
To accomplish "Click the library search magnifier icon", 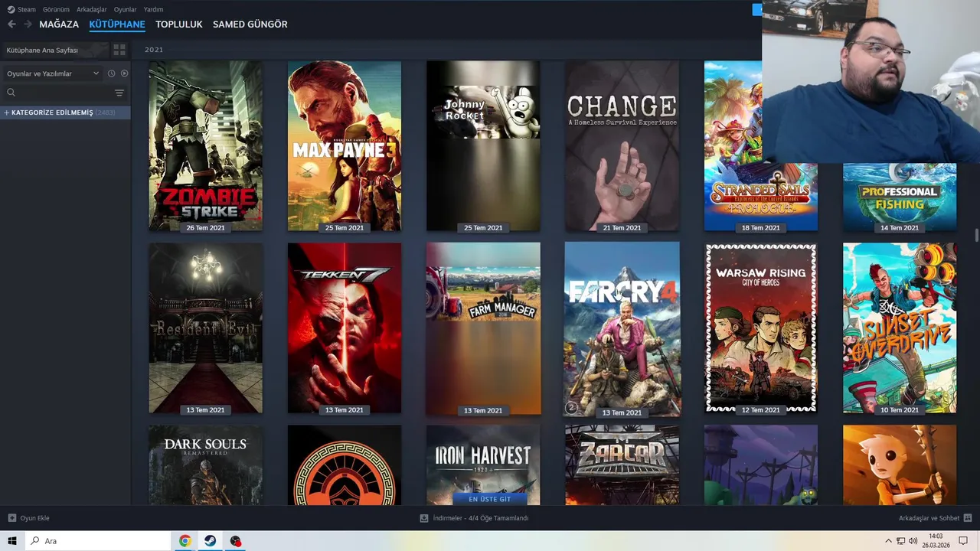I will (11, 93).
